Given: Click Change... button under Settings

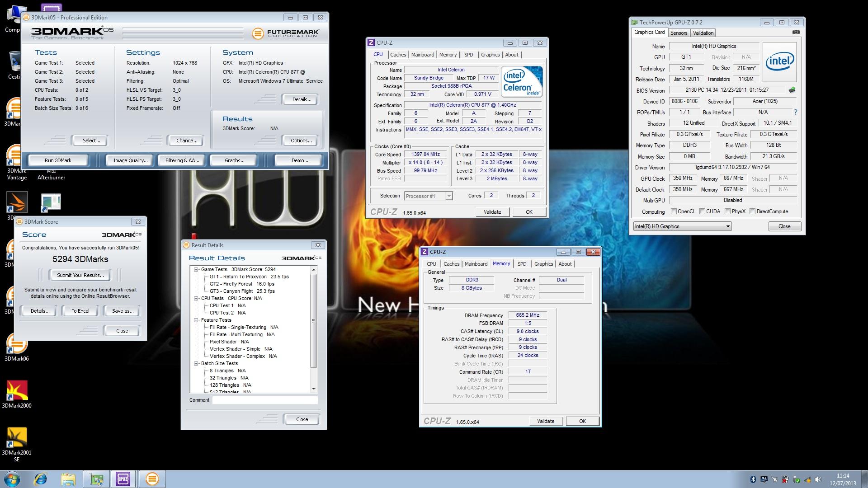Looking at the screenshot, I should [187, 141].
